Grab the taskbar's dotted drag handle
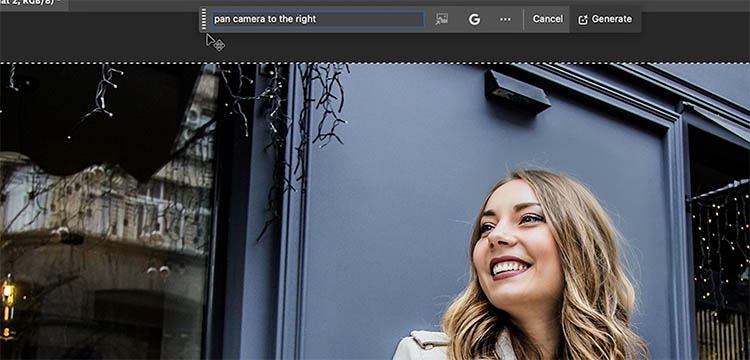The image size is (750, 360). pyautogui.click(x=204, y=19)
